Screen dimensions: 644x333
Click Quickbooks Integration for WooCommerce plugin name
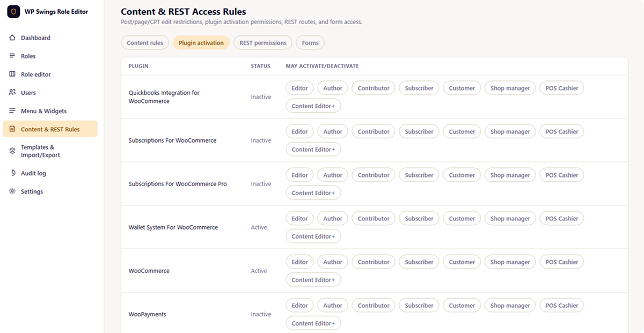tap(164, 97)
